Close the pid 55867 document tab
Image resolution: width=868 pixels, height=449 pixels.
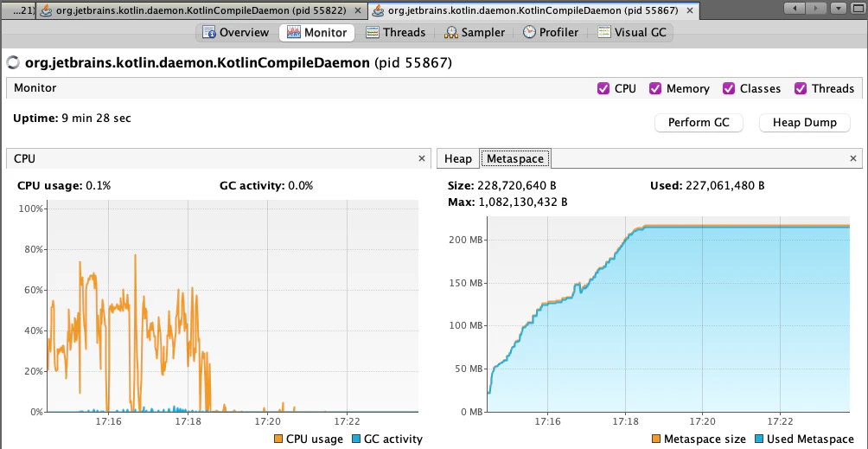690,10
